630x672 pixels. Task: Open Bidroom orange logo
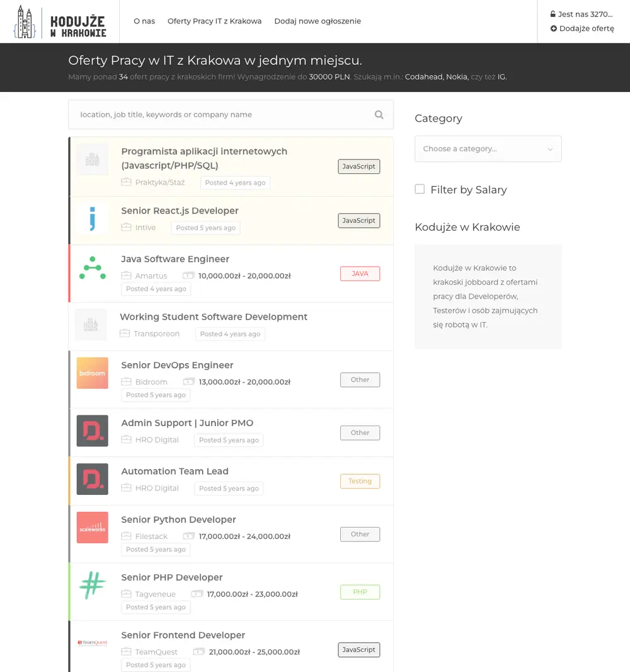point(92,373)
